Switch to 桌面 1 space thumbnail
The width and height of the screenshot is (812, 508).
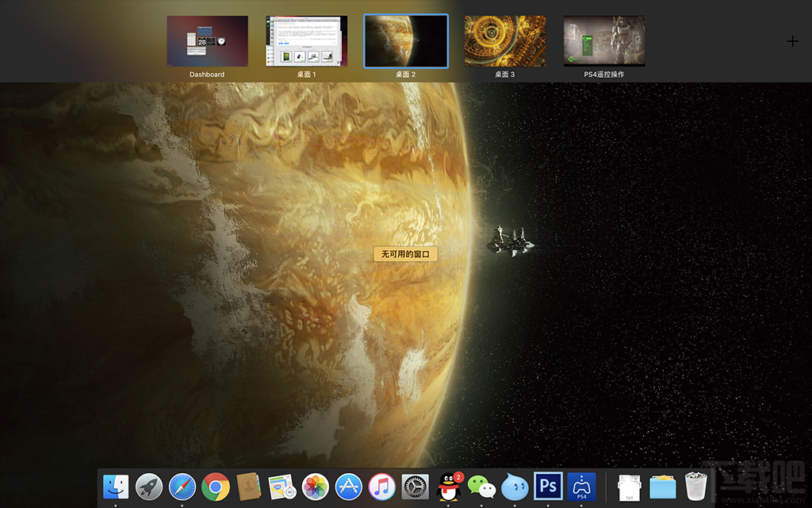click(x=306, y=41)
